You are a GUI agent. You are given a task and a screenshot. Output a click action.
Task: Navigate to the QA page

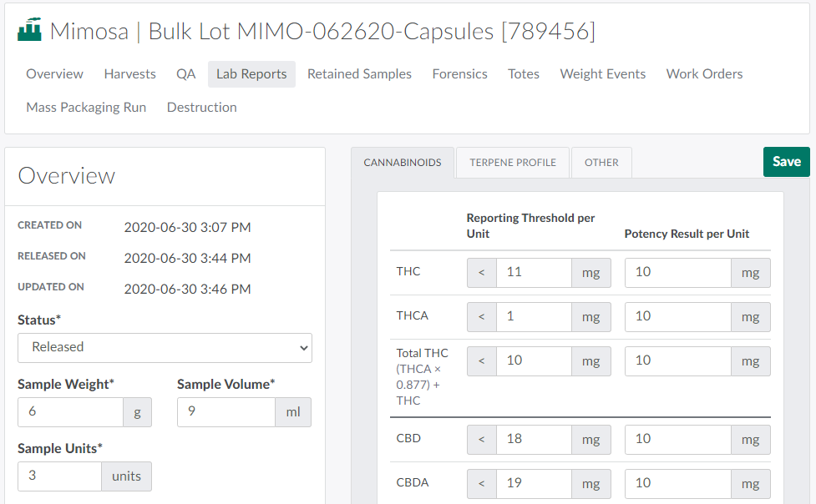pyautogui.click(x=185, y=74)
